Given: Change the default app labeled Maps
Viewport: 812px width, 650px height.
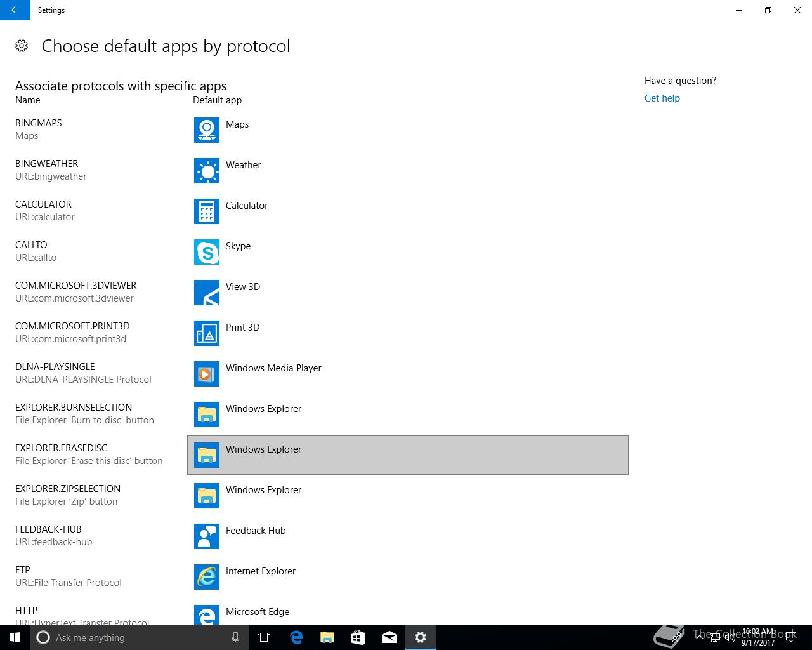Looking at the screenshot, I should (408, 130).
